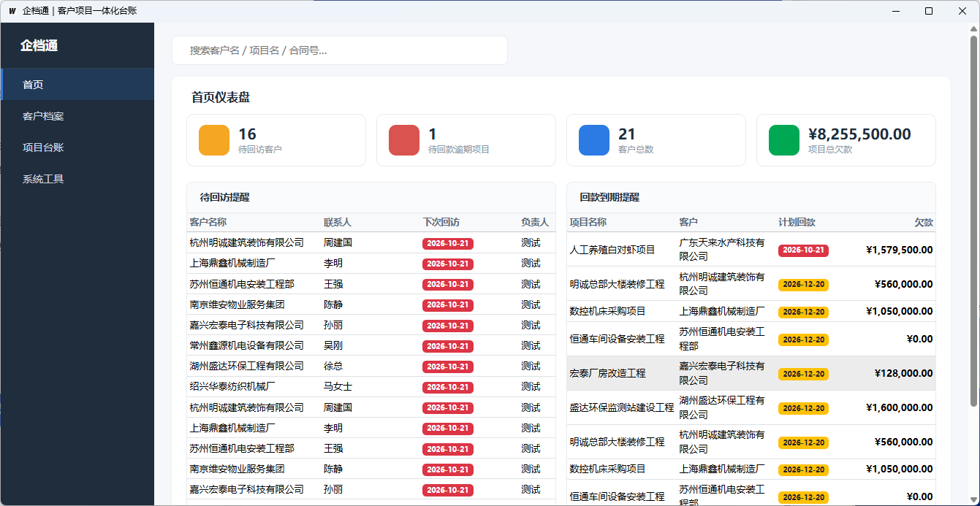Click the red date badge in 人工养殖白对虾项目 row
Screen dimensions: 980x506
coord(803,250)
